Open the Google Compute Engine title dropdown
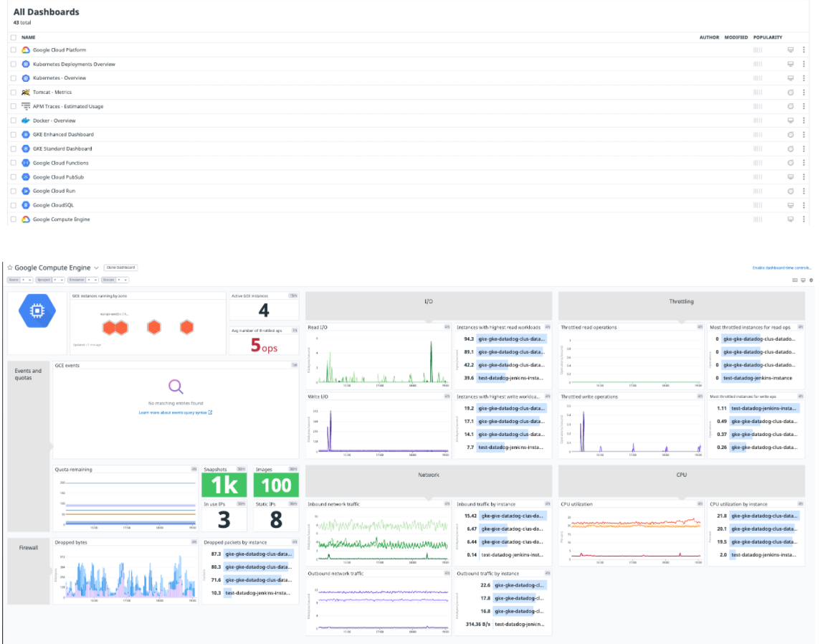The width and height of the screenshot is (828, 644). coord(96,267)
